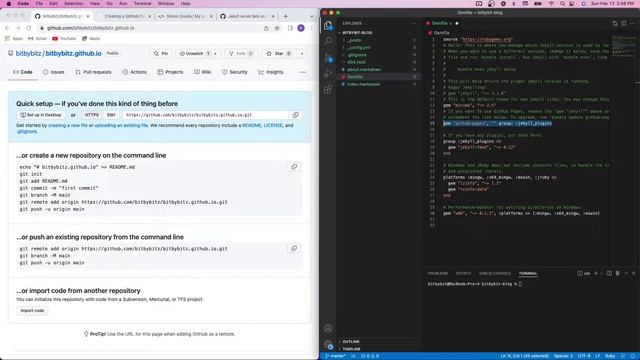Click the master branch in status bar
640x360 pixels.
pyautogui.click(x=336, y=356)
